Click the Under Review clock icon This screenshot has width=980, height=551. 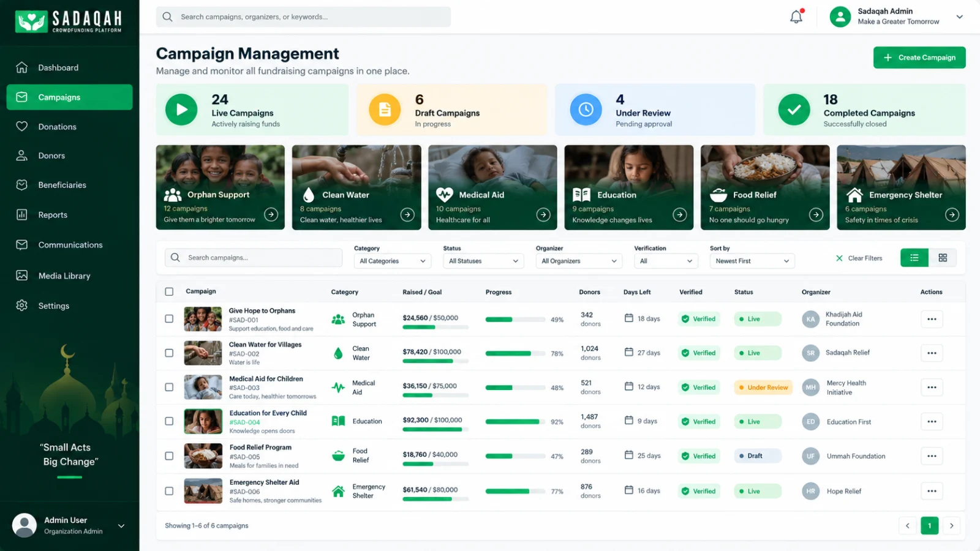click(586, 110)
